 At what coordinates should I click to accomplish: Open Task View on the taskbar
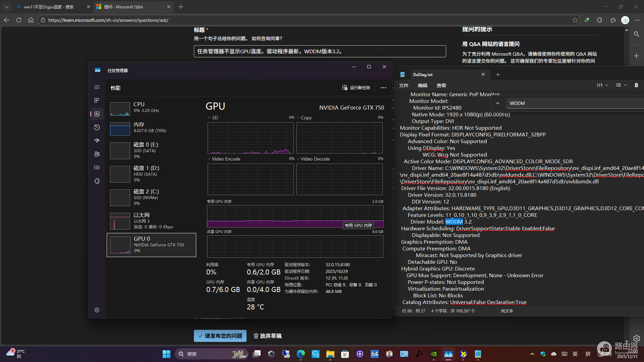coord(257,354)
